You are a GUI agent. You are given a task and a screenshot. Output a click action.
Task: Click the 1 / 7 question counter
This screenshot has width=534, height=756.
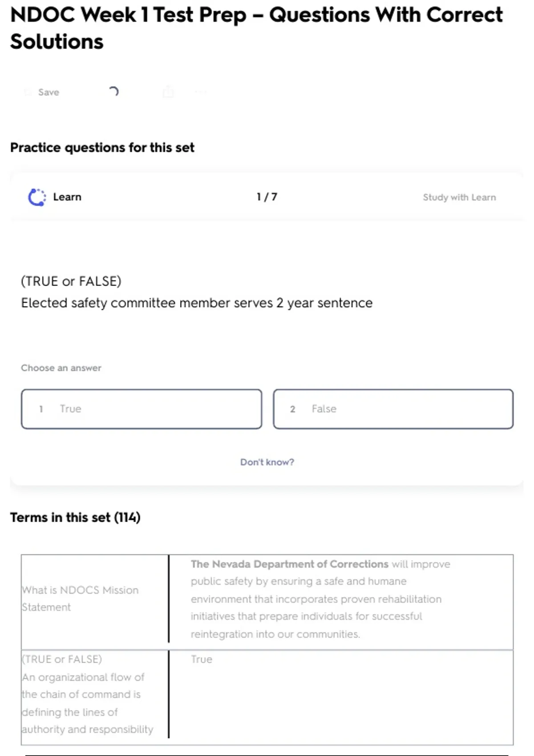(267, 197)
